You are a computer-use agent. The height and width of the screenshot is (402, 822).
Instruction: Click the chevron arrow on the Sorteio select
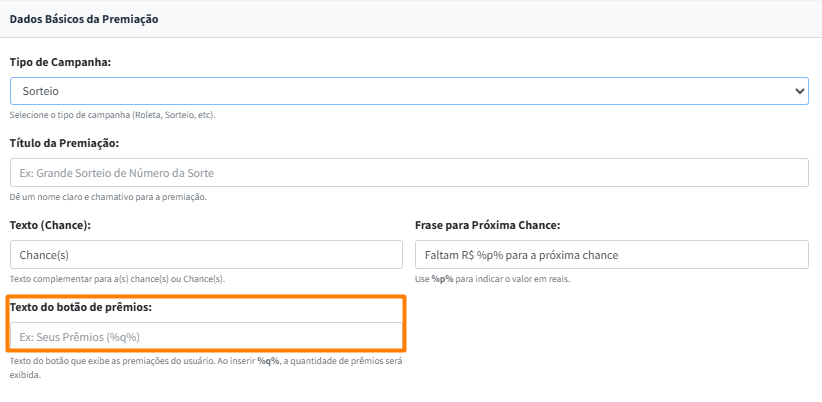pos(799,91)
